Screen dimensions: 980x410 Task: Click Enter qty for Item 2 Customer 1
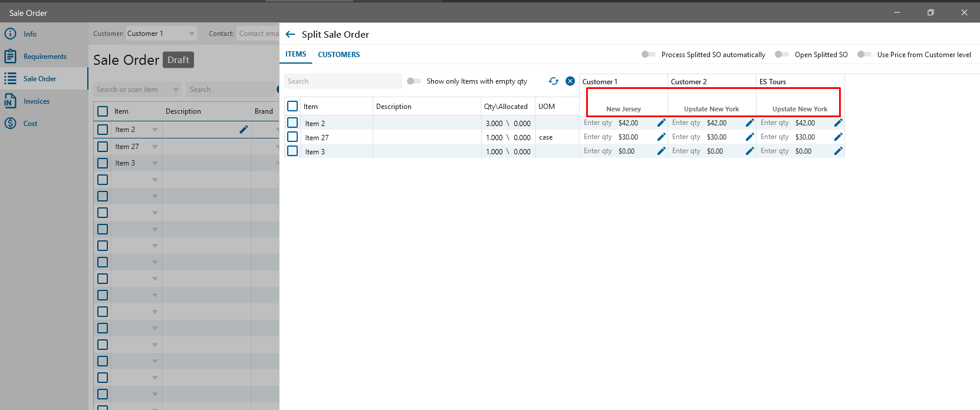click(597, 123)
